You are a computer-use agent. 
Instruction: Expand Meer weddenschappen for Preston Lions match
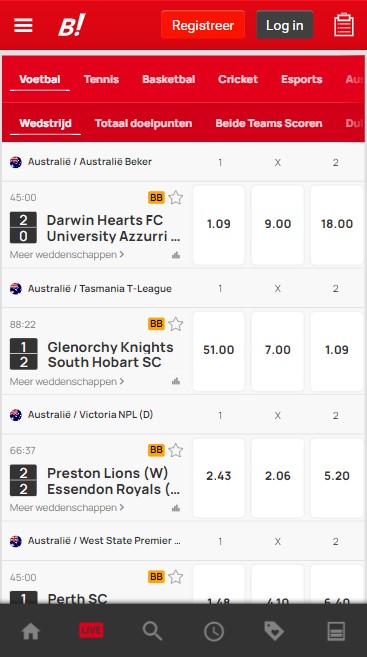67,507
